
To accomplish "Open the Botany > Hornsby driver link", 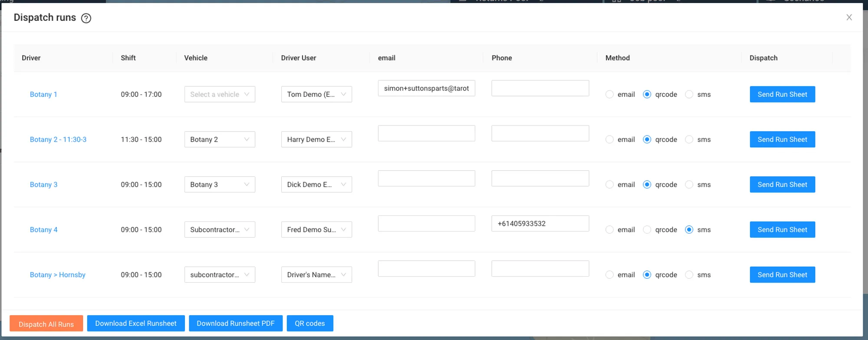I will pos(58,275).
